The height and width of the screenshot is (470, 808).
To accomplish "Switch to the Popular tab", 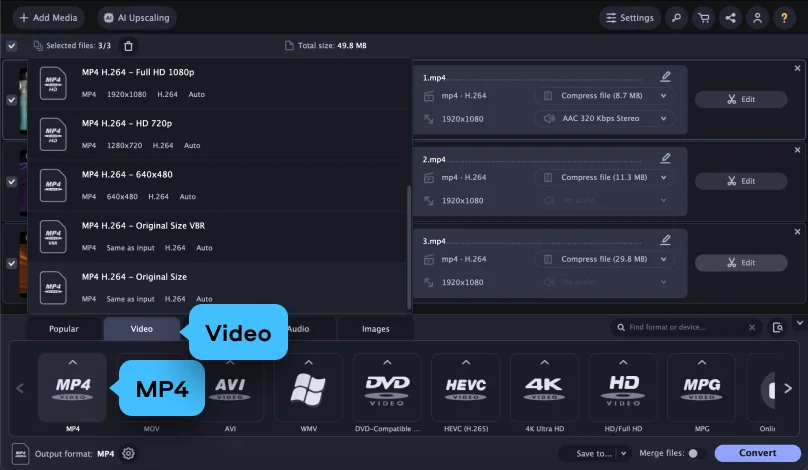I will click(64, 328).
